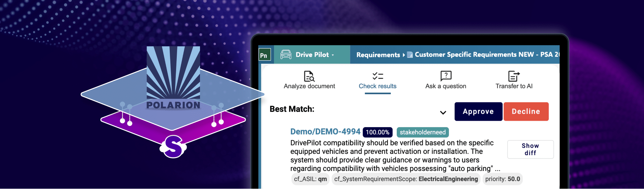Open the Demo/DEMO-4994 work item link
Screen dimensions: 644x189
point(325,132)
